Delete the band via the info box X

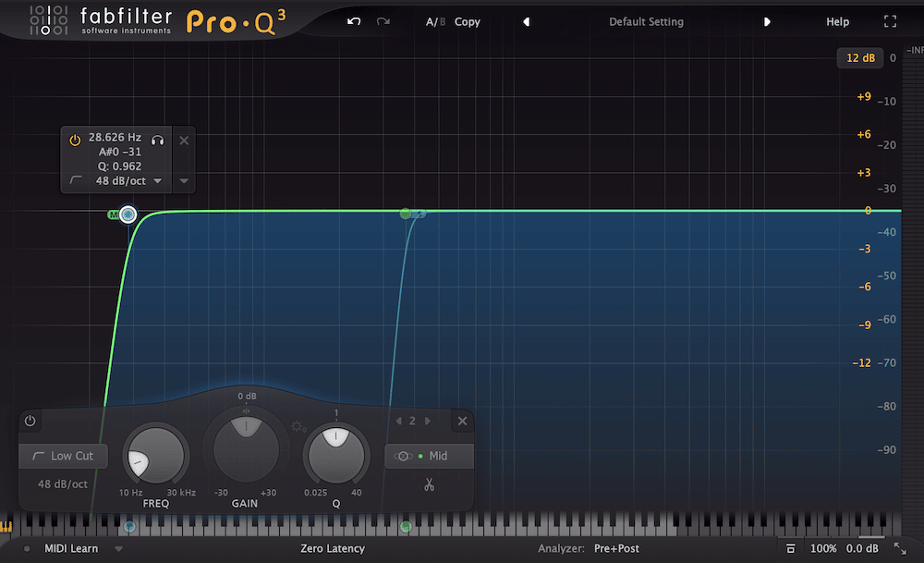(184, 141)
